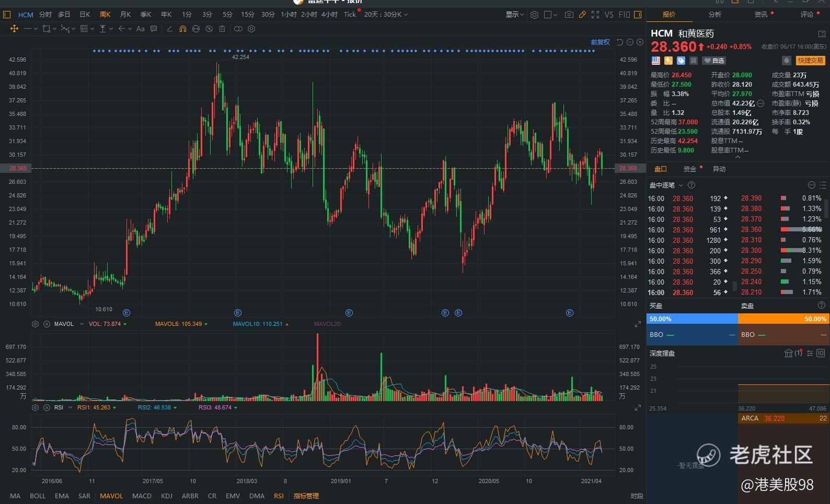Click the linked circles toolbar icon
This screenshot has height=504, width=830.
point(238,29)
